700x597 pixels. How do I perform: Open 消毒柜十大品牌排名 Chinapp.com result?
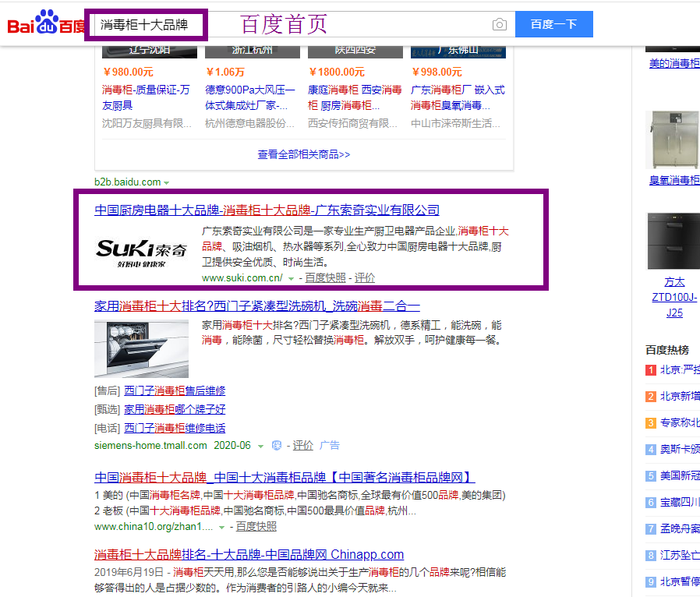[249, 555]
